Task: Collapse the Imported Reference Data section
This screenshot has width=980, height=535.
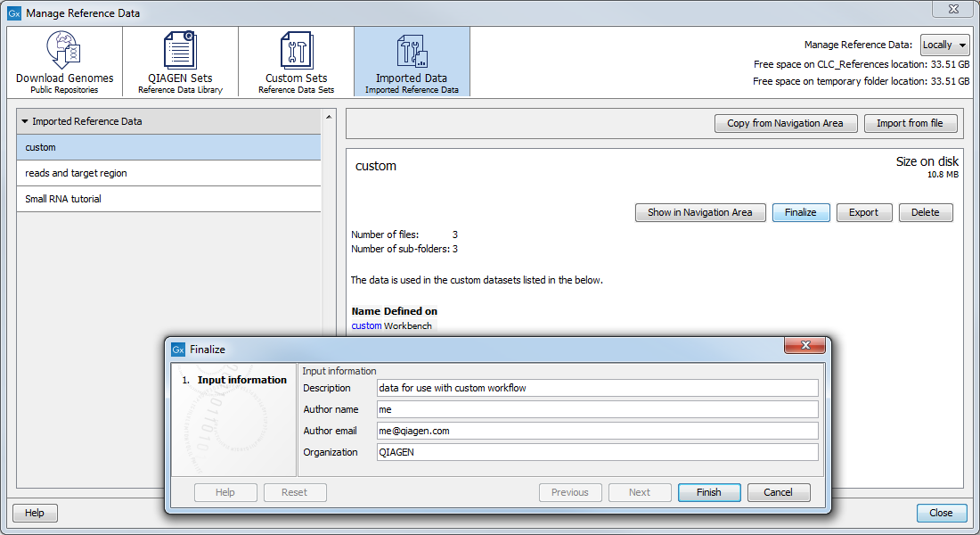Action: (x=25, y=121)
